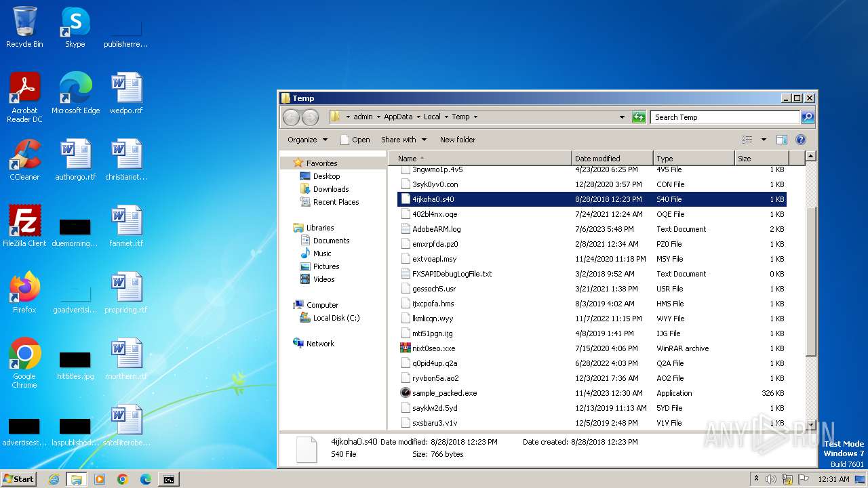This screenshot has width=868, height=488.
Task: Open Documents library
Action: 331,241
